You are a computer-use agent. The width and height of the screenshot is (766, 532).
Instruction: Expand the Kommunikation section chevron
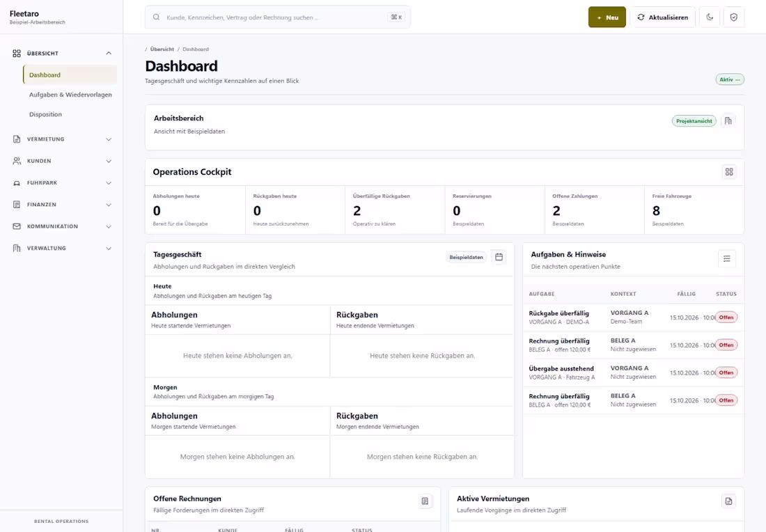tap(109, 226)
